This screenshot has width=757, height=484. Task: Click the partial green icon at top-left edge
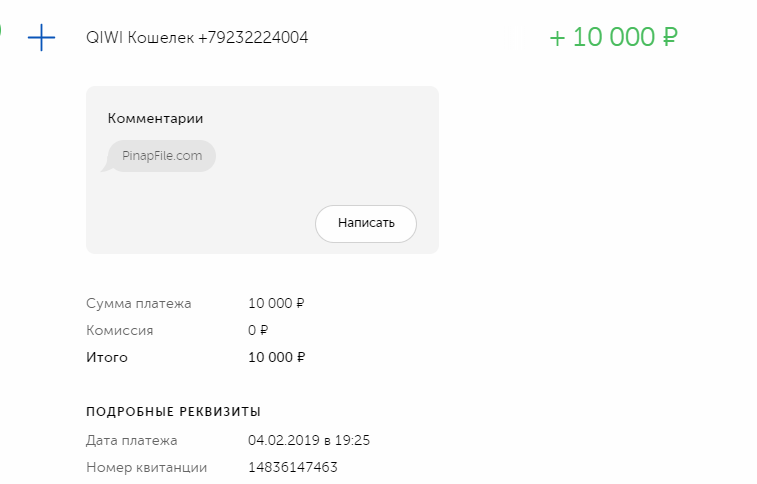pyautogui.click(x=1, y=30)
